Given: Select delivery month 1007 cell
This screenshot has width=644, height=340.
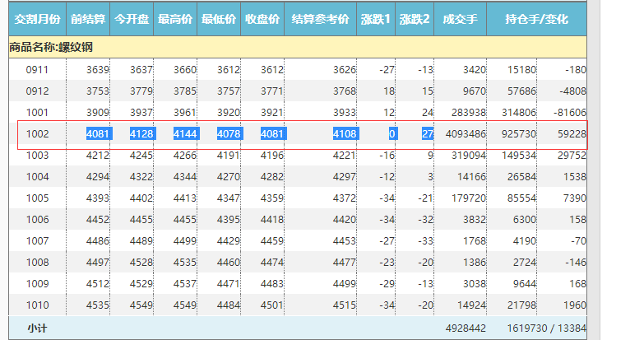Looking at the screenshot, I should (37, 241).
